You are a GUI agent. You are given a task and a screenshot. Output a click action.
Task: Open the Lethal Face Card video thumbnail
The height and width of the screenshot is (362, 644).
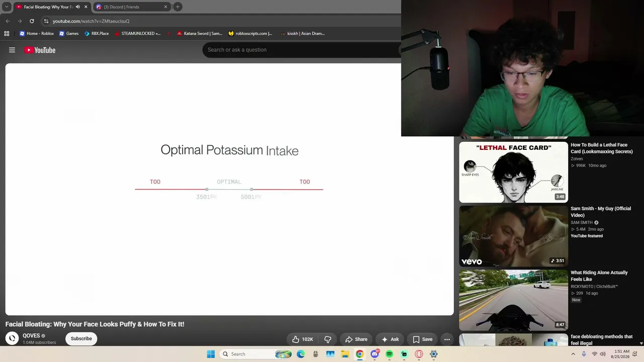(x=513, y=172)
